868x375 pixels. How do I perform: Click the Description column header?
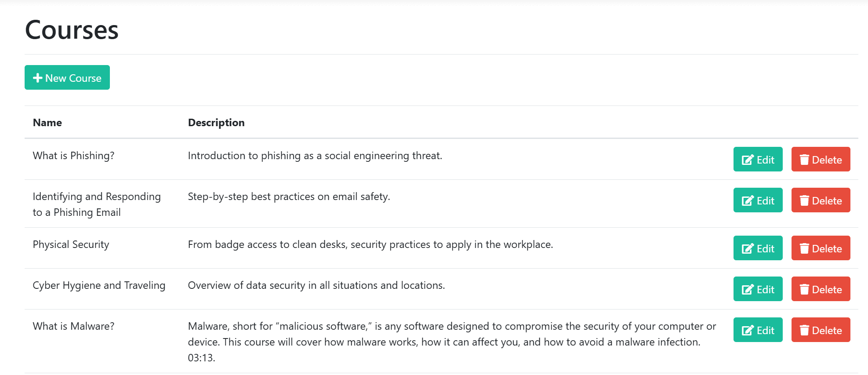216,123
